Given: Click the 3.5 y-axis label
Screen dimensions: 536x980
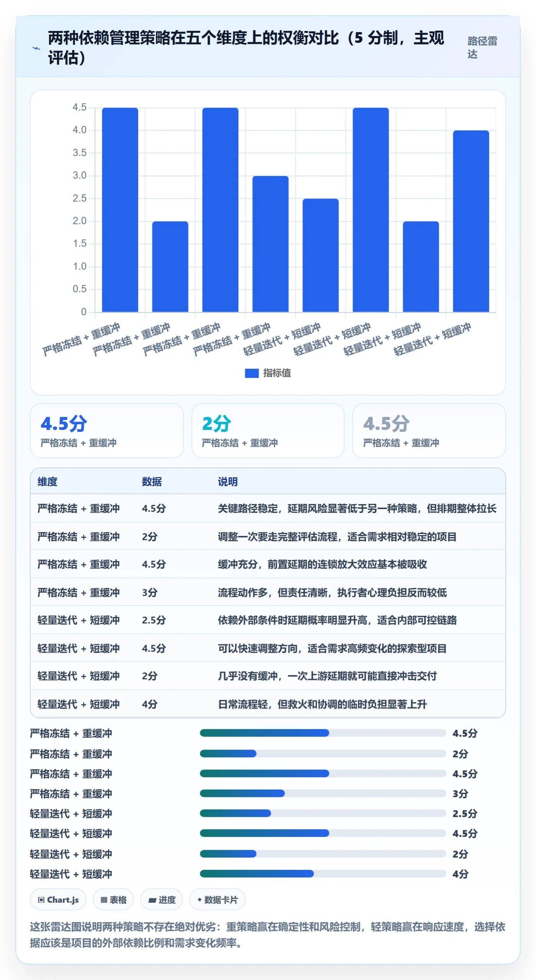Looking at the screenshot, I should (80, 153).
